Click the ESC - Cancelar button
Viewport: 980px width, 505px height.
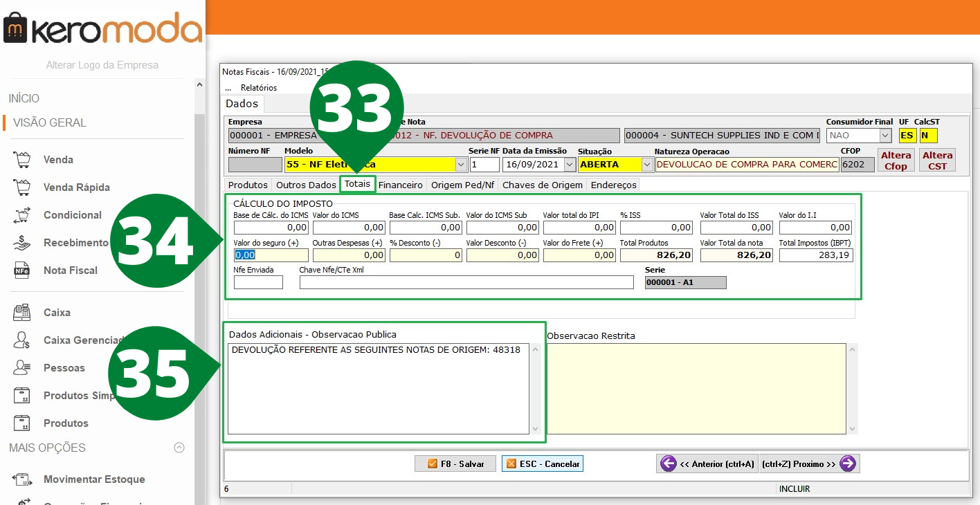543,463
